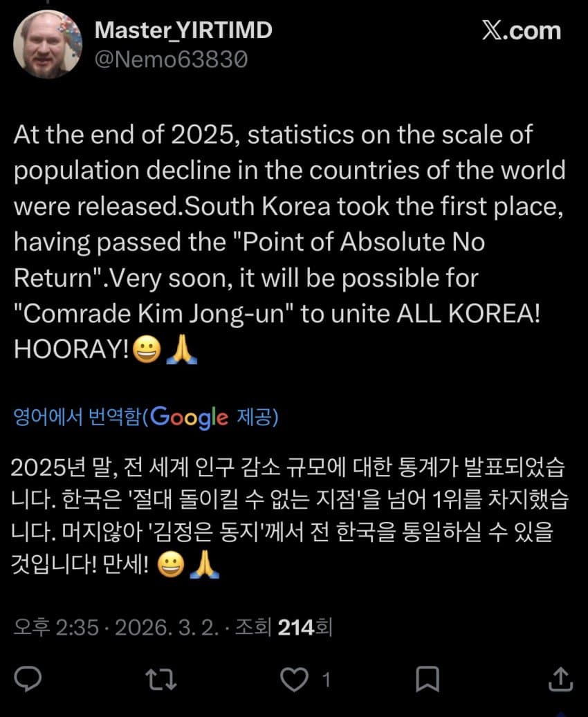
Task: Click the X.com logo
Action: click(x=520, y=30)
